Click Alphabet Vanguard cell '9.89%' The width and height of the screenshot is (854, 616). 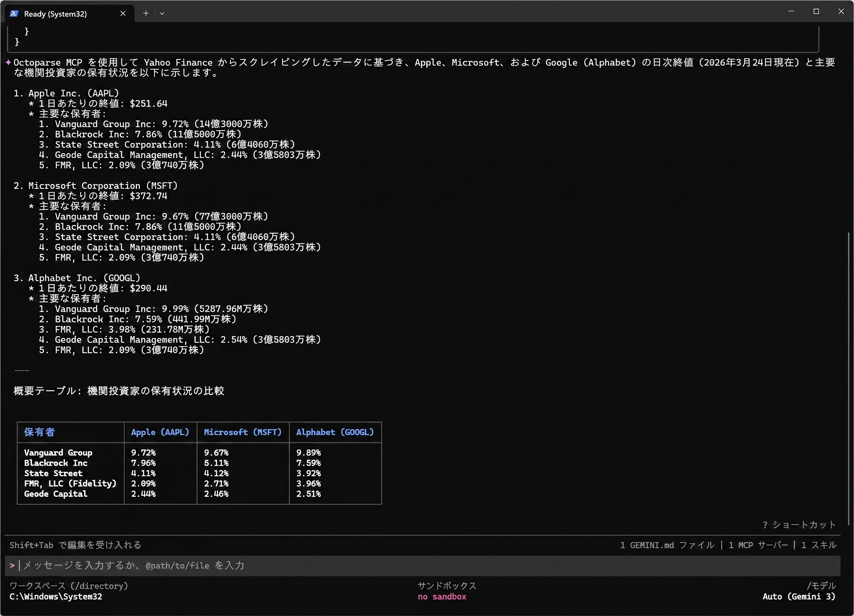click(x=308, y=453)
